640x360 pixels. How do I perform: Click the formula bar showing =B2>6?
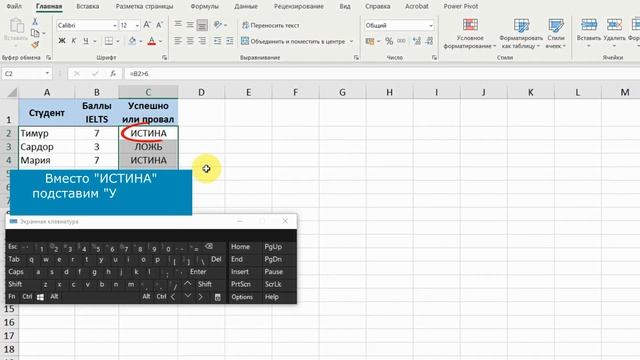click(382, 73)
